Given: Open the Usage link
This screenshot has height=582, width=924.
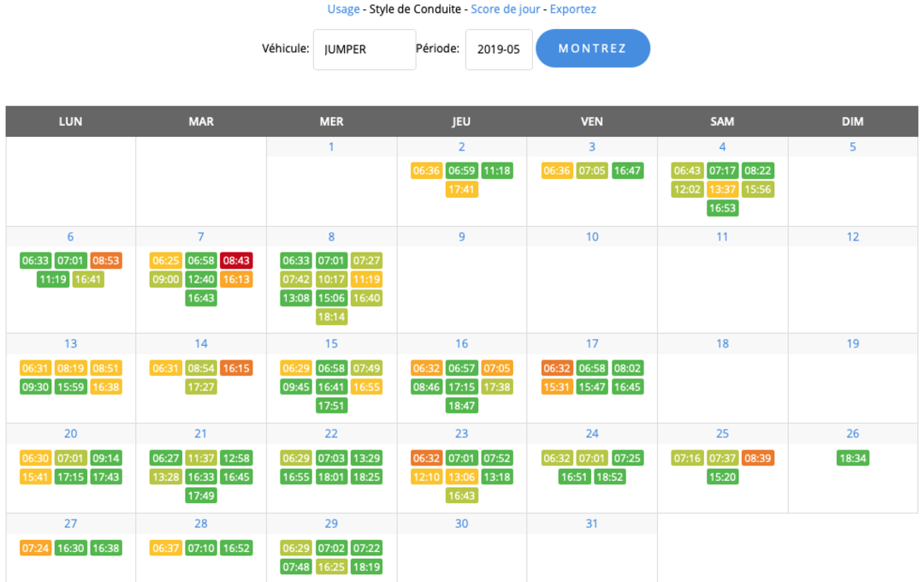Looking at the screenshot, I should pyautogui.click(x=343, y=9).
